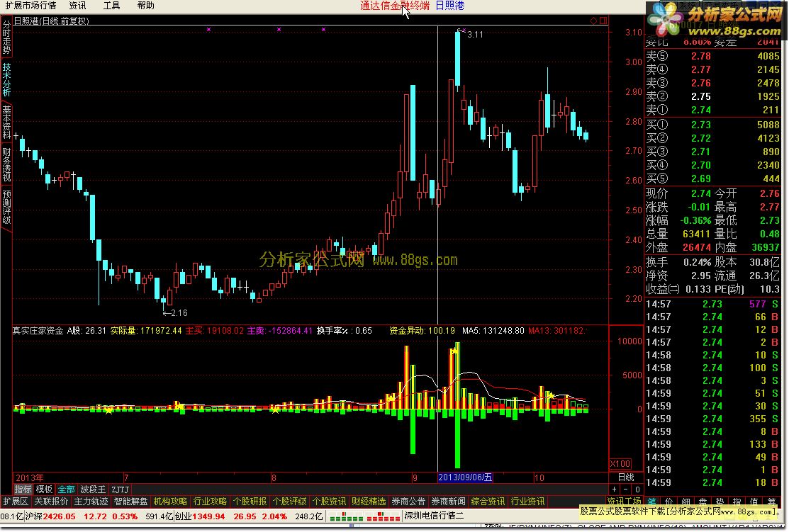The height and width of the screenshot is (532, 789).
Task: Click the MA5: 131248.80 indicator value
Action: (x=493, y=331)
